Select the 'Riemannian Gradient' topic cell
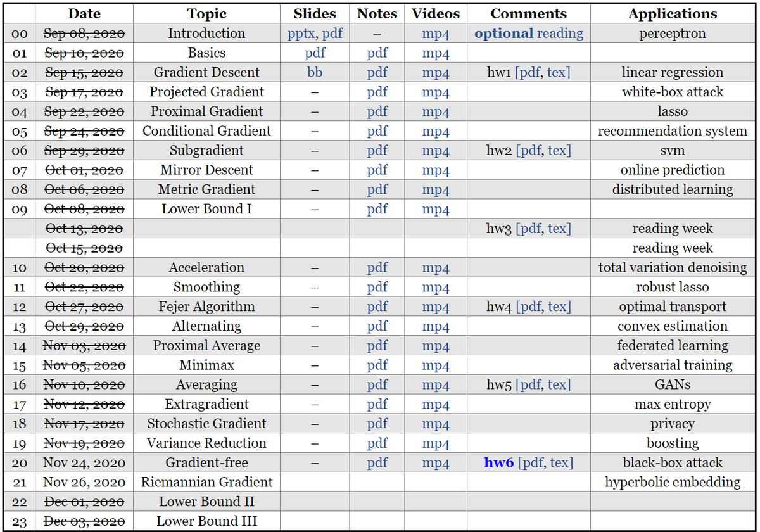760x532 pixels. point(206,483)
